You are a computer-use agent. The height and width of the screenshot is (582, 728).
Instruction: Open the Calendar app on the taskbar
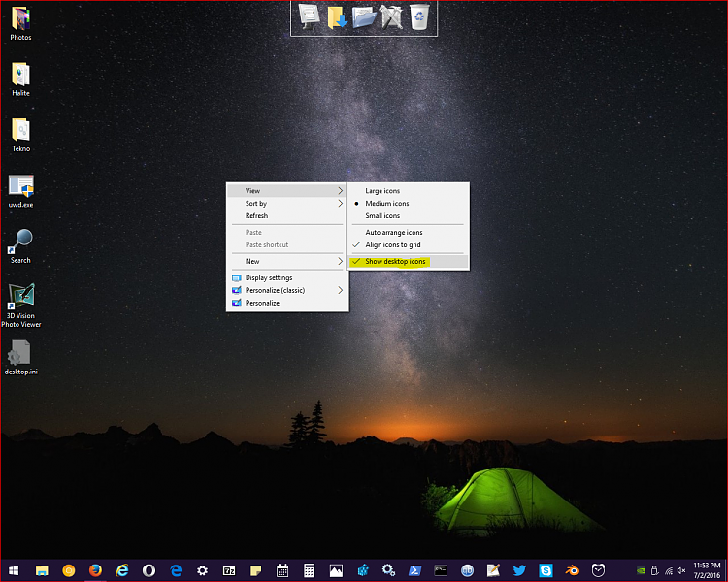click(x=282, y=570)
